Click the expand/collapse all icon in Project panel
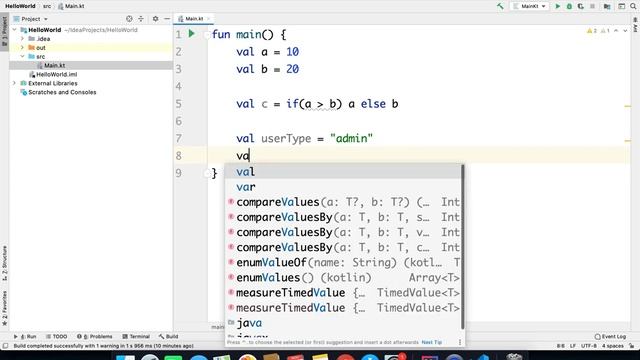 tap(141, 19)
